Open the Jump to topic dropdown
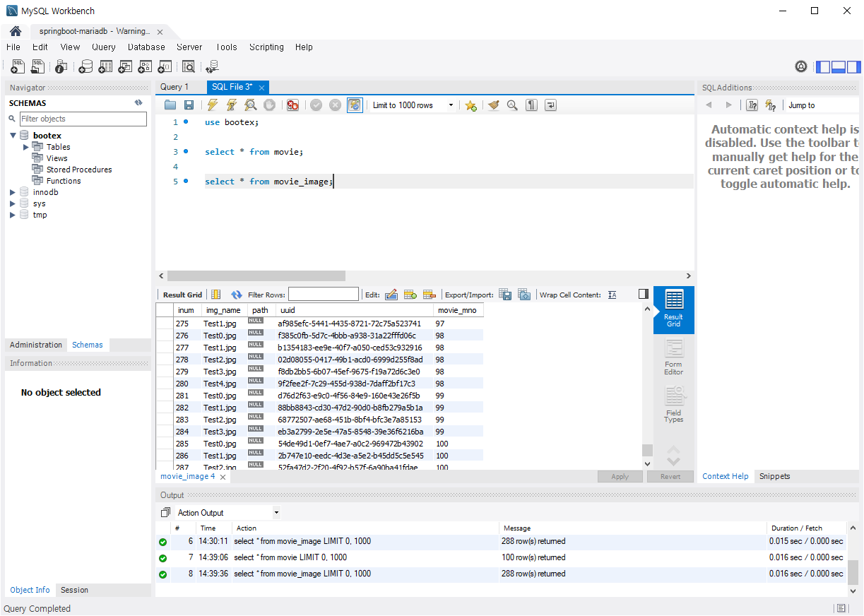This screenshot has width=864, height=616. (x=824, y=105)
